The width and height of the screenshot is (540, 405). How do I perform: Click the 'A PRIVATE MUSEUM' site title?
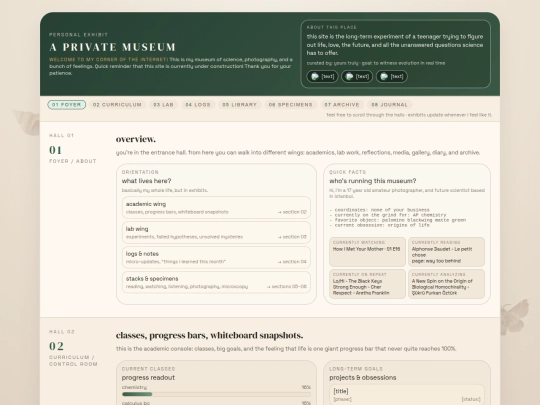coord(113,47)
